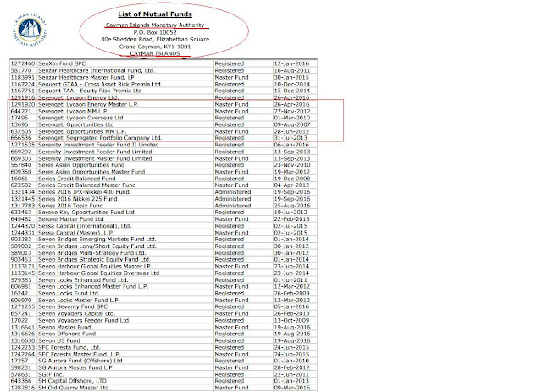Select date 13-Oct-2009
This screenshot has height=392, width=542.
[292, 320]
